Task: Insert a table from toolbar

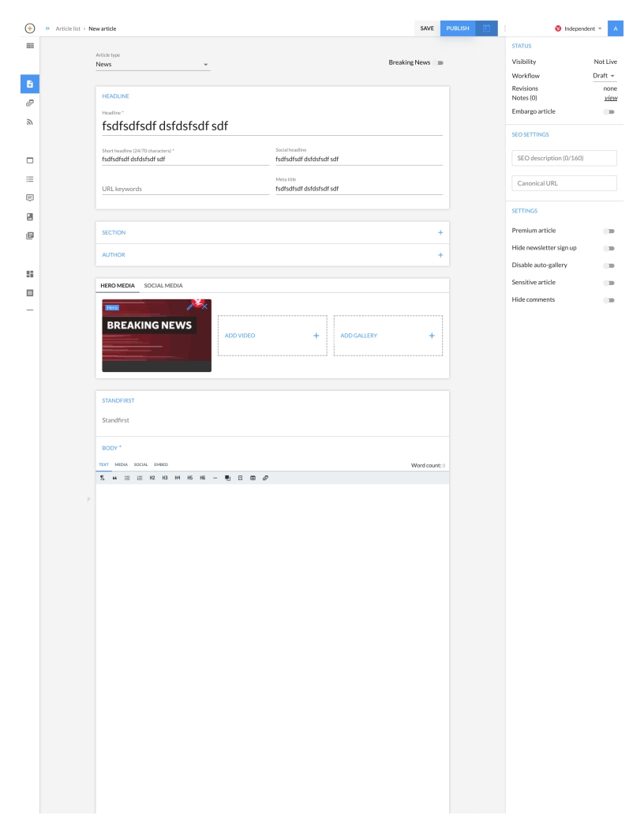Action: pyautogui.click(x=253, y=478)
